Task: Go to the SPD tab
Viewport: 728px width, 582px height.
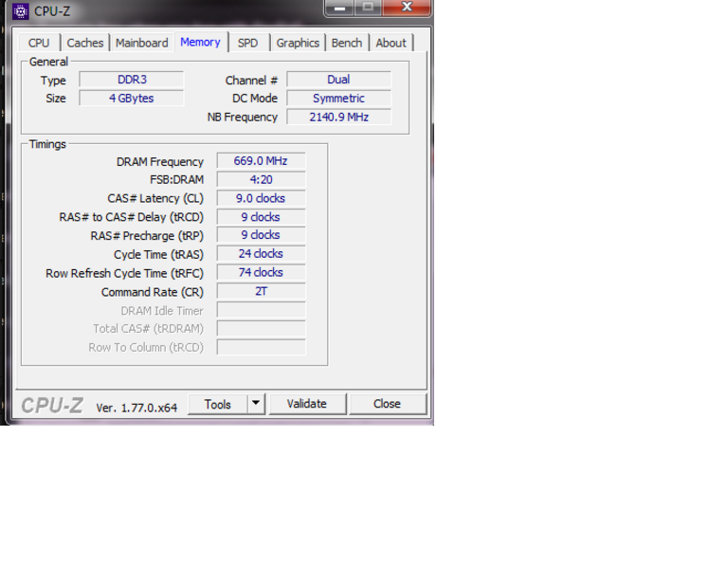Action: point(247,43)
